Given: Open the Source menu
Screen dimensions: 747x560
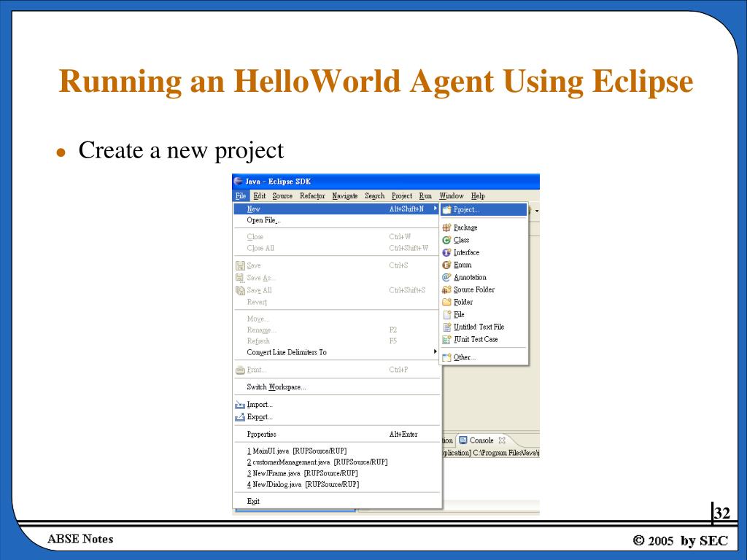Looking at the screenshot, I should pos(282,195).
